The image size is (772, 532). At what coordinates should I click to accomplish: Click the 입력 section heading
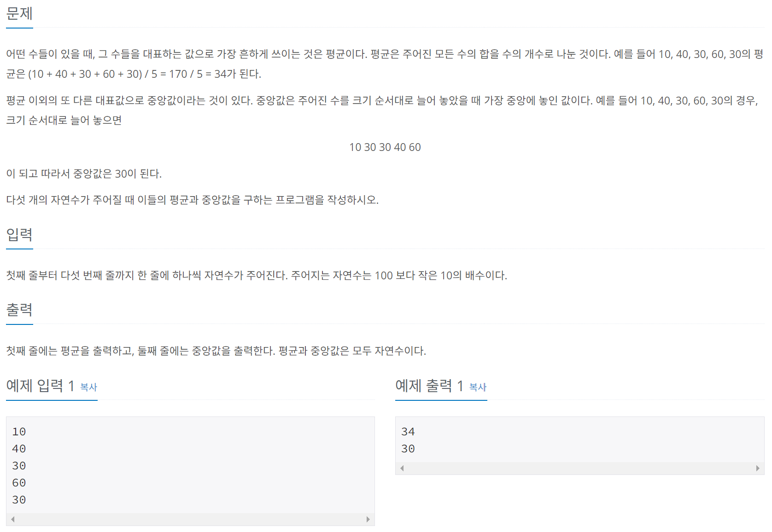19,235
